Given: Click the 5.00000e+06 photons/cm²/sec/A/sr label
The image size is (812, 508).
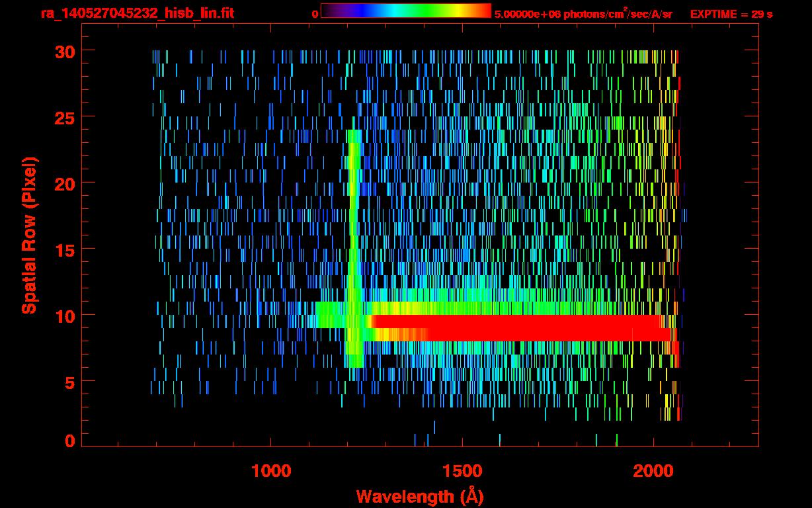Looking at the screenshot, I should [x=583, y=13].
